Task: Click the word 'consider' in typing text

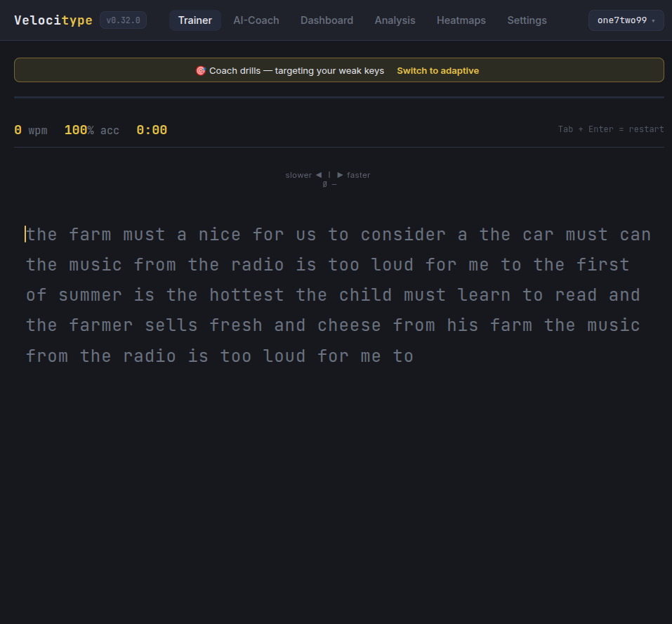Action: point(403,235)
